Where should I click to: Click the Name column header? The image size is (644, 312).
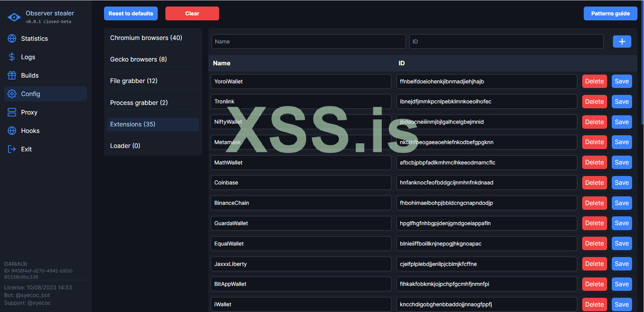point(222,63)
